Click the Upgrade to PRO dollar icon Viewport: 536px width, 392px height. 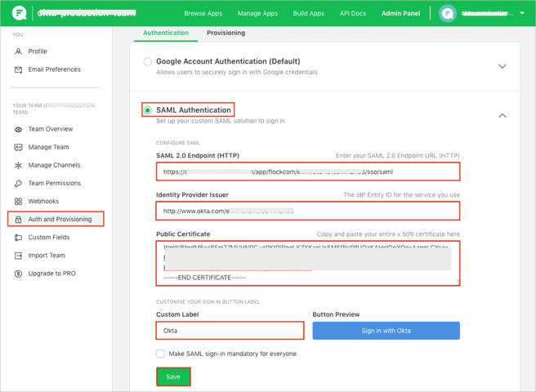(18, 274)
